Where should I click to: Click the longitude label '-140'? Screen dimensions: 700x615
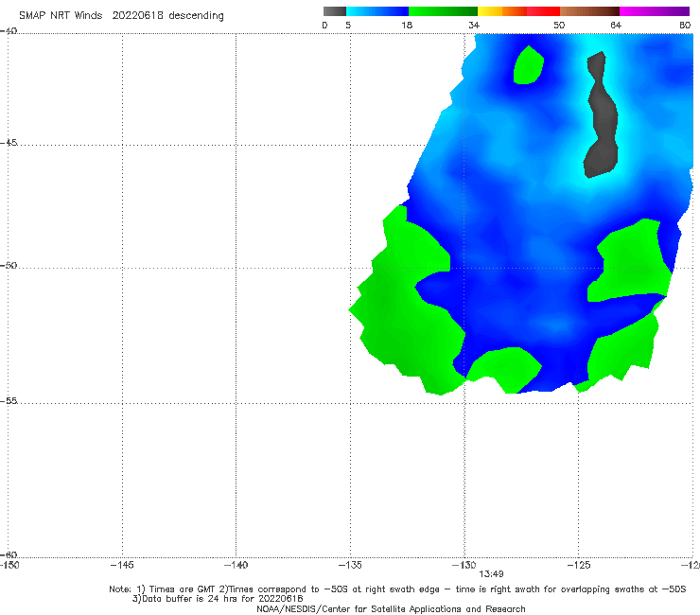pos(236,565)
